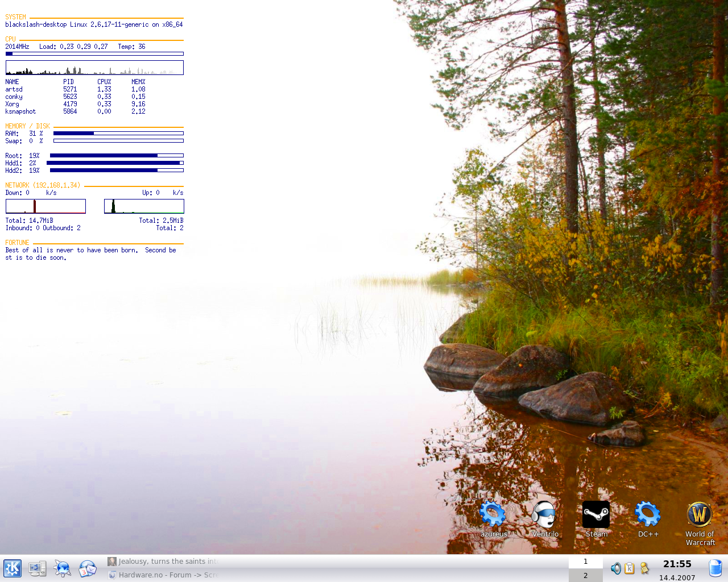Open the Ventrilo desktop icon
This screenshot has height=582, width=728.
(545, 519)
